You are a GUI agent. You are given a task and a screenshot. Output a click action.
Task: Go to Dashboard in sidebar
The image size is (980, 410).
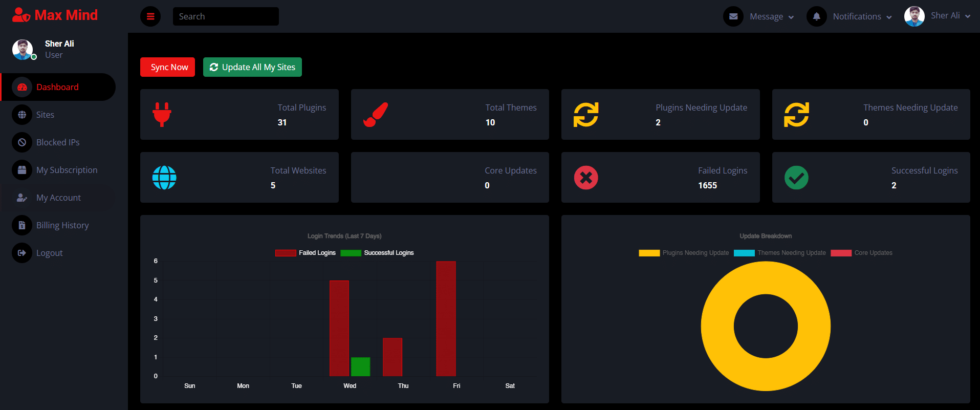[x=58, y=87]
